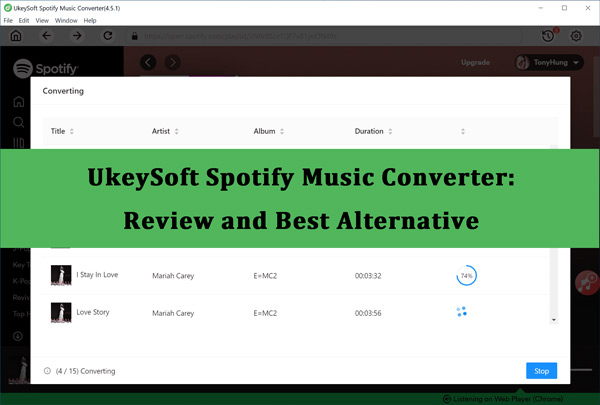Select the 'Love Story' title text
Image resolution: width=600 pixels, height=405 pixels.
click(x=93, y=312)
